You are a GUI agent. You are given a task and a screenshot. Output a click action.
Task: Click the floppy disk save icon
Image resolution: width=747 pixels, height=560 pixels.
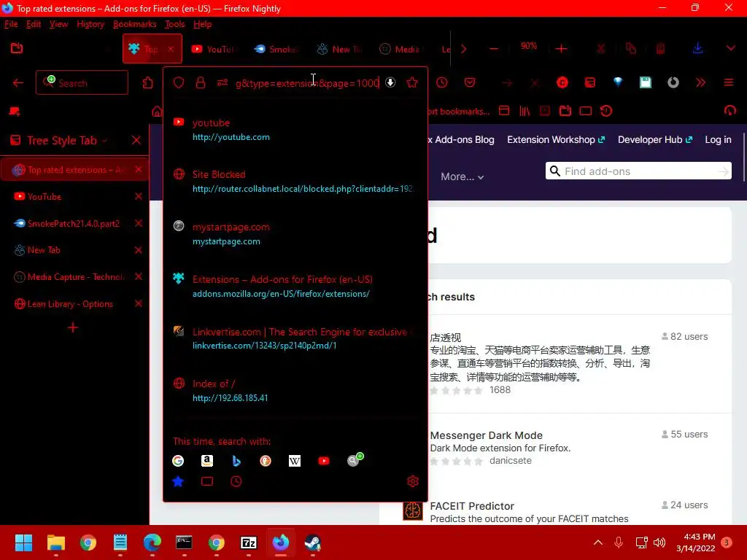pos(646,82)
